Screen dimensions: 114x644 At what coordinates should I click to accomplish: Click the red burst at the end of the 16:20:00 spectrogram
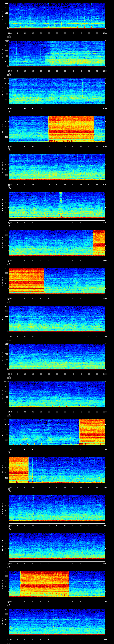[99, 243]
